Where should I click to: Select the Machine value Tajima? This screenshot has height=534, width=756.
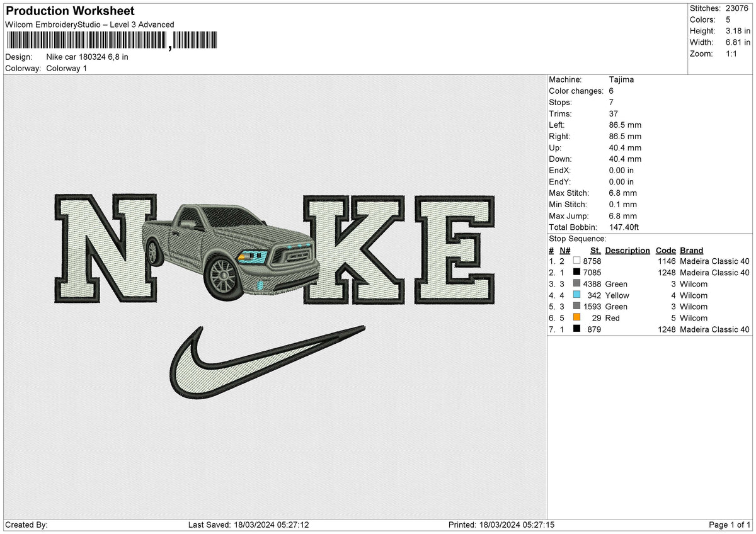pyautogui.click(x=621, y=80)
